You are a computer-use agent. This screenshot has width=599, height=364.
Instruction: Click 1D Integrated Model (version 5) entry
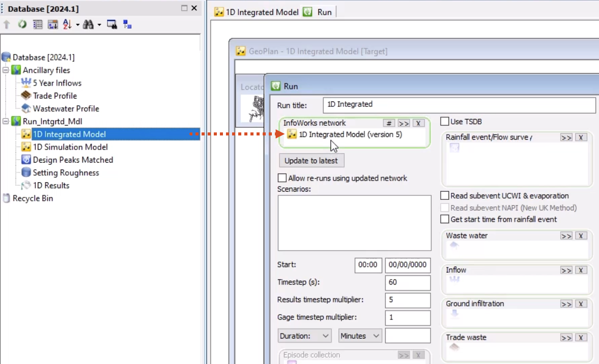click(350, 134)
